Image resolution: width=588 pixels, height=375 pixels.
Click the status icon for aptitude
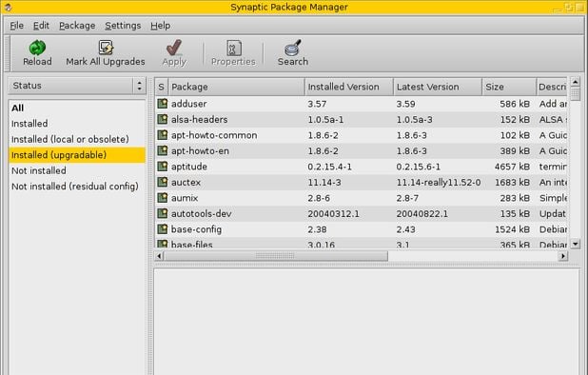click(162, 167)
